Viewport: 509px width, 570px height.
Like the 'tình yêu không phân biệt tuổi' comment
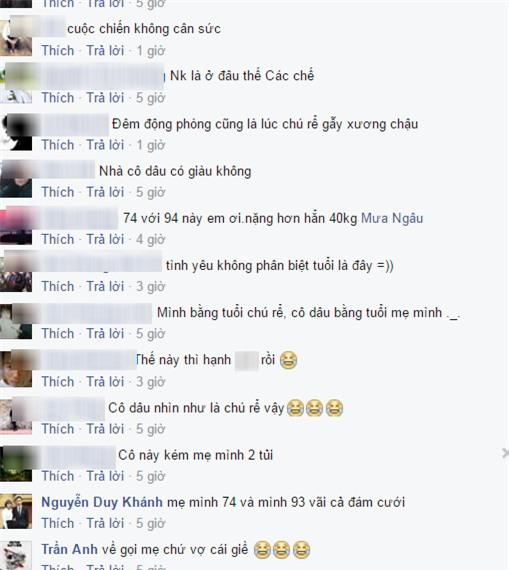pyautogui.click(x=58, y=286)
